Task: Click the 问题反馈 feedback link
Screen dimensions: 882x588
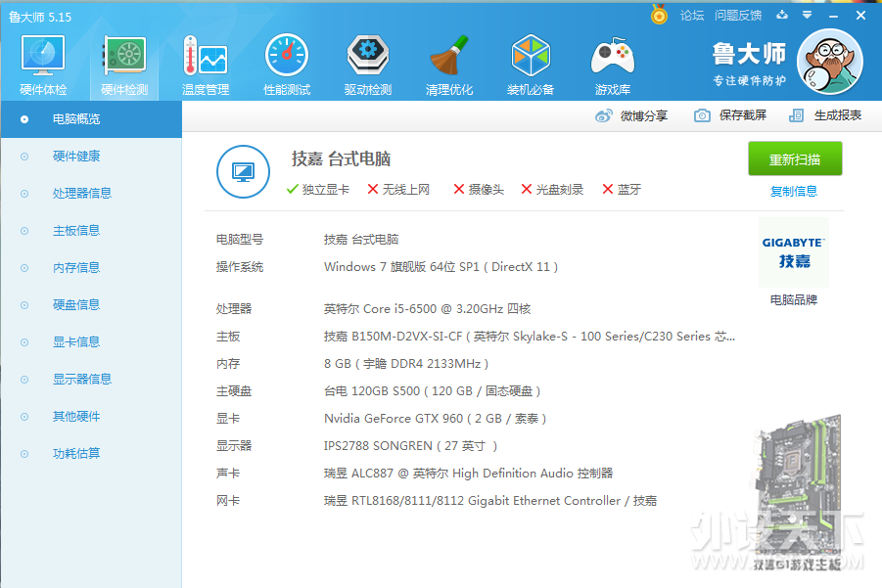Action: pos(738,15)
